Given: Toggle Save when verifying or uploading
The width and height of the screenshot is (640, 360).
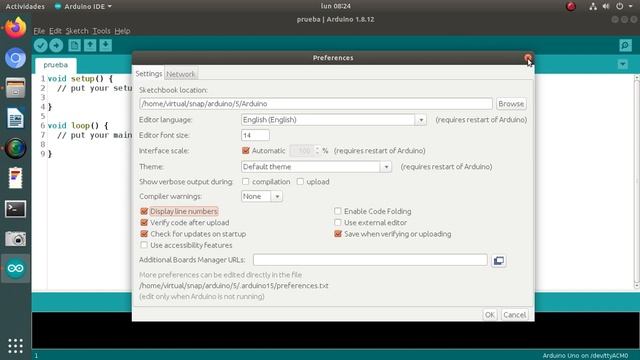Looking at the screenshot, I should tap(338, 234).
